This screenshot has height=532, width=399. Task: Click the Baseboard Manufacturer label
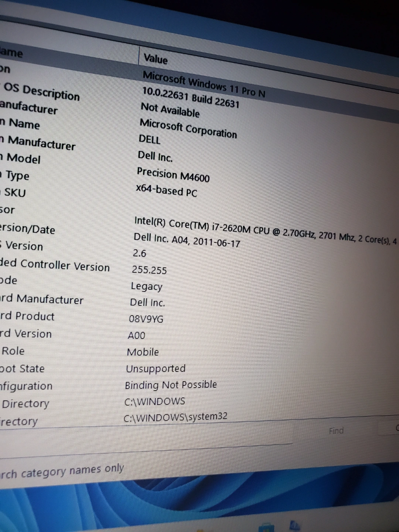point(41,299)
